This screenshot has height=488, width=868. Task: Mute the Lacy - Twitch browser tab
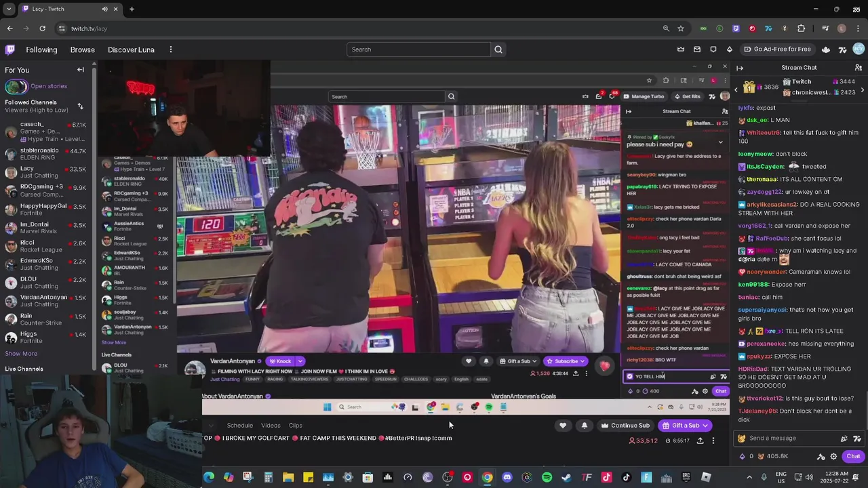point(104,9)
